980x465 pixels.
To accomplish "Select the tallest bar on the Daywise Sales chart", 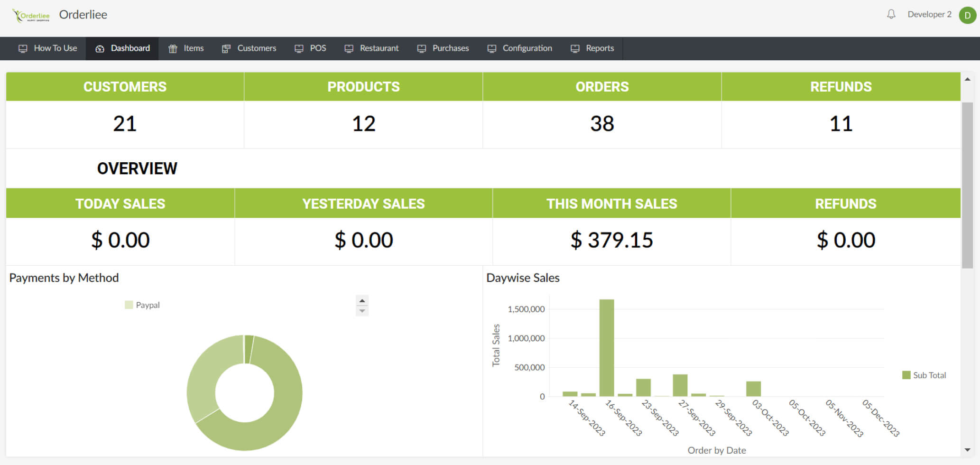I will click(606, 346).
